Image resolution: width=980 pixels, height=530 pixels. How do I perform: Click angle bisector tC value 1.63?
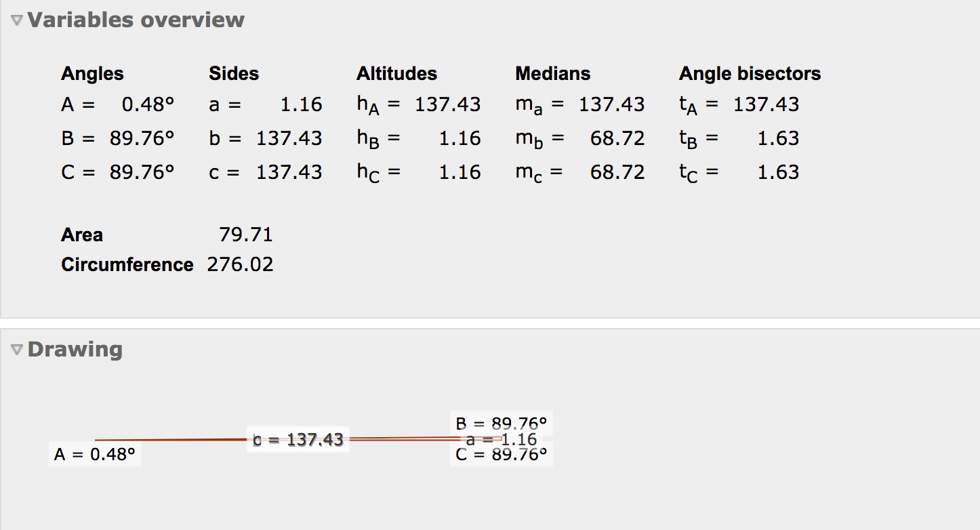[778, 172]
